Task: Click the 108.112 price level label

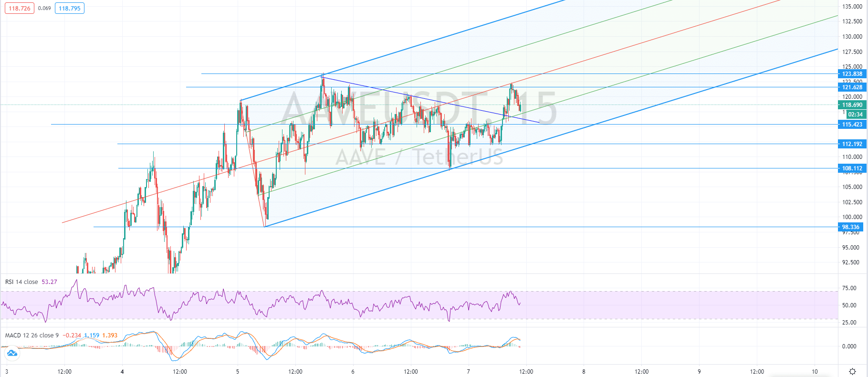Action: [x=851, y=168]
